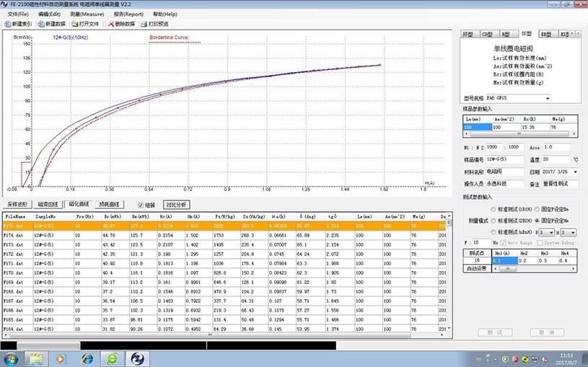Open the 日期 date picker dropdown
The width and height of the screenshot is (588, 367).
575,172
